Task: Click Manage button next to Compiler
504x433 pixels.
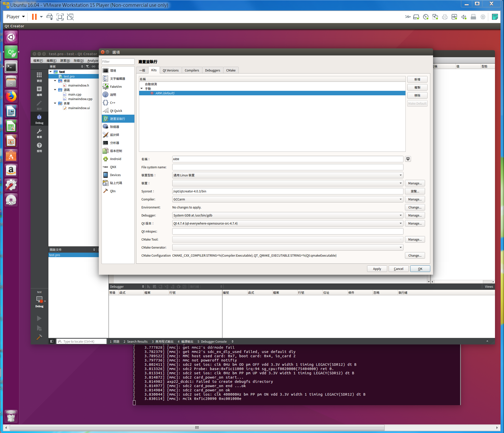Action: click(x=415, y=199)
